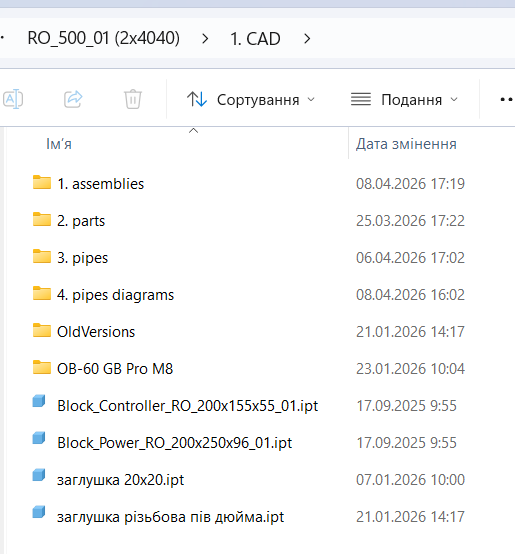The image size is (515, 554).
Task: Click date 07.01.2026 10:00
Action: point(410,480)
